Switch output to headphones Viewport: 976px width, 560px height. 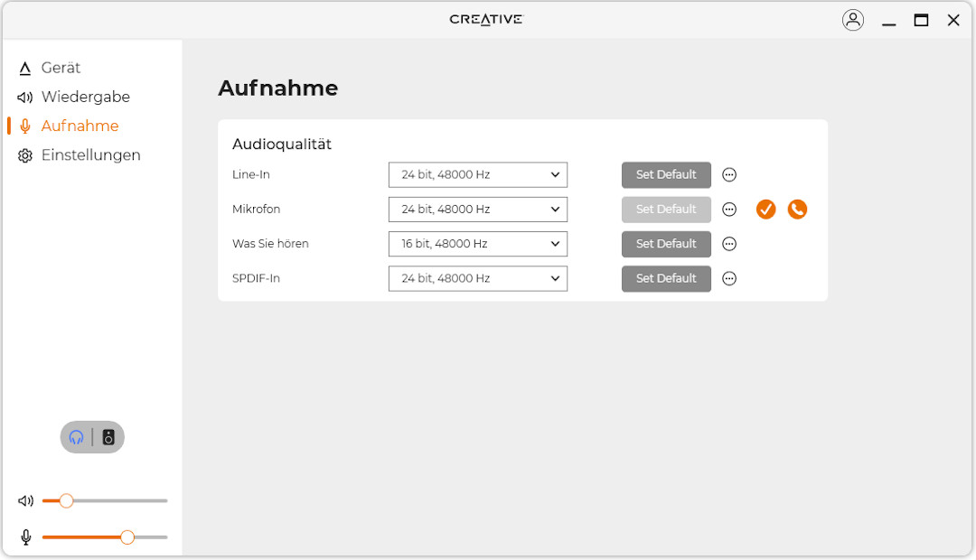pos(77,437)
